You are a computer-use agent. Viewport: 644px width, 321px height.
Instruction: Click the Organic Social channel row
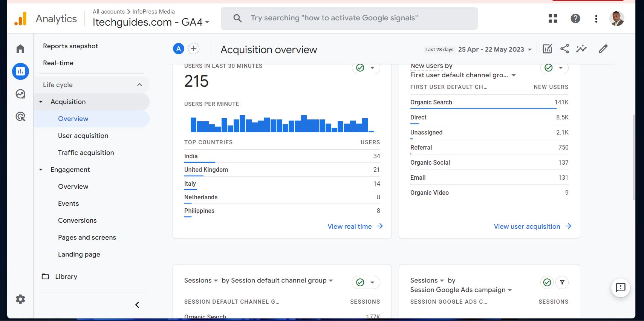click(x=489, y=162)
